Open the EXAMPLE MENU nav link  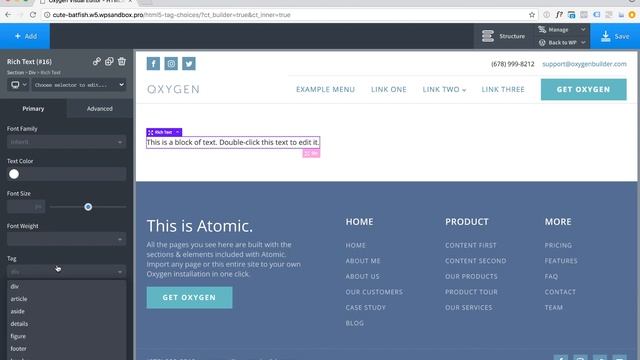click(x=325, y=89)
